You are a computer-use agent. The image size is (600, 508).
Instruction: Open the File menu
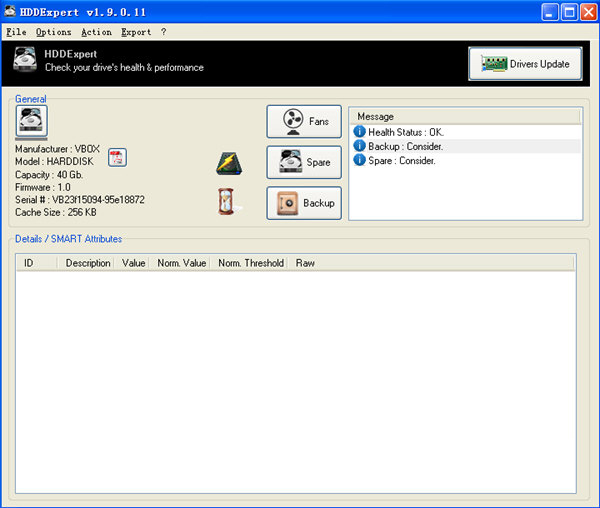16,32
